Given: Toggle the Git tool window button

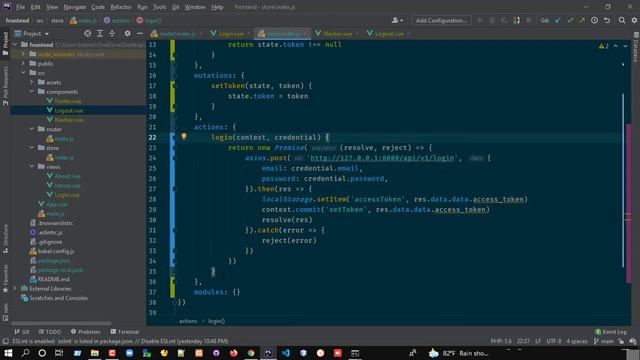Looking at the screenshot, I should 22,332.
